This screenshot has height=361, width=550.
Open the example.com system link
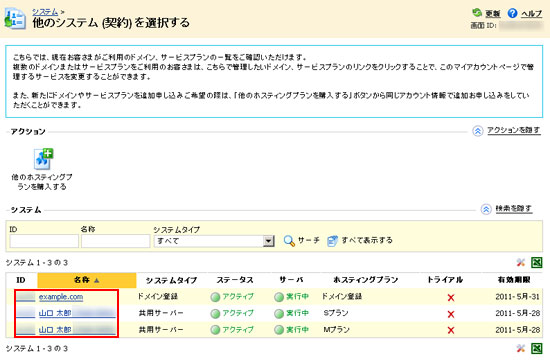[61, 297]
